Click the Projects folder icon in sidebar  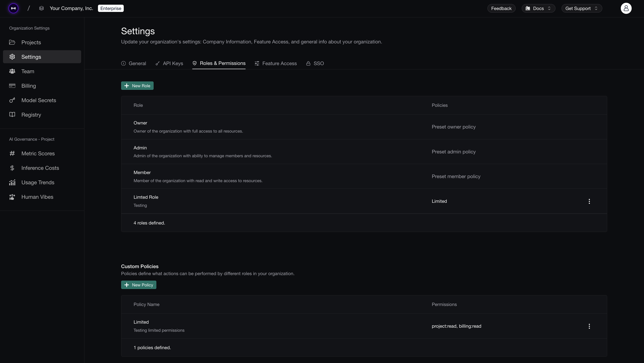pos(12,42)
